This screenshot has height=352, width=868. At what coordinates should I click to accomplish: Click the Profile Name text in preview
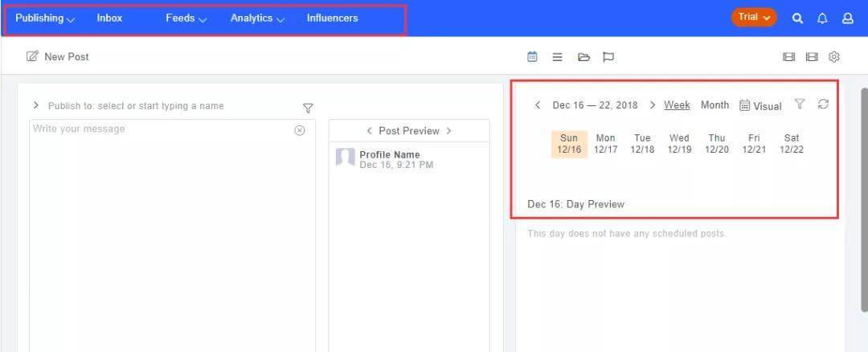(x=390, y=154)
